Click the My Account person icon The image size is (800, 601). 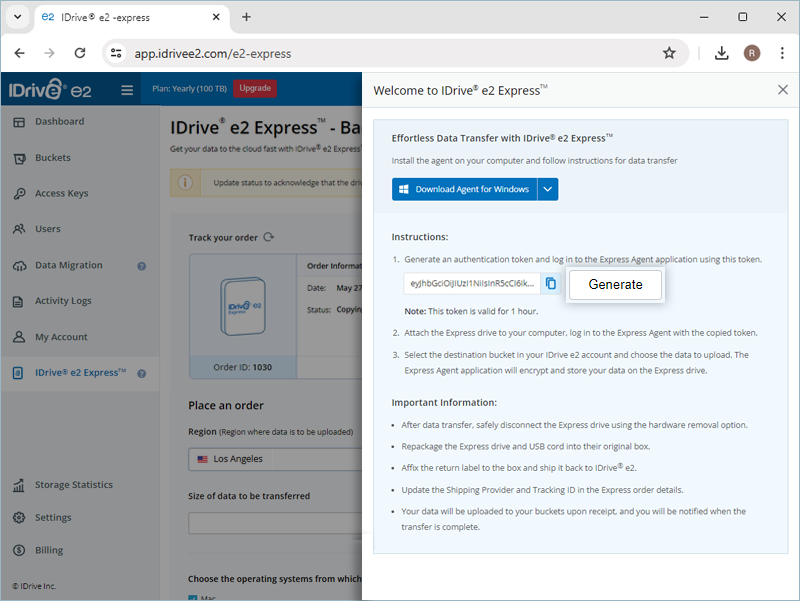click(x=19, y=337)
